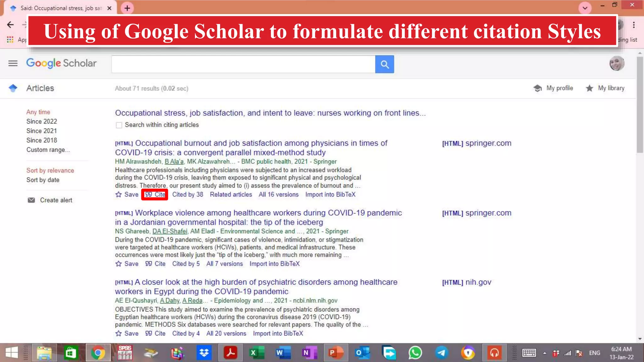The width and height of the screenshot is (644, 362).
Task: Click DA El-Shafei author link
Action: pos(170,231)
